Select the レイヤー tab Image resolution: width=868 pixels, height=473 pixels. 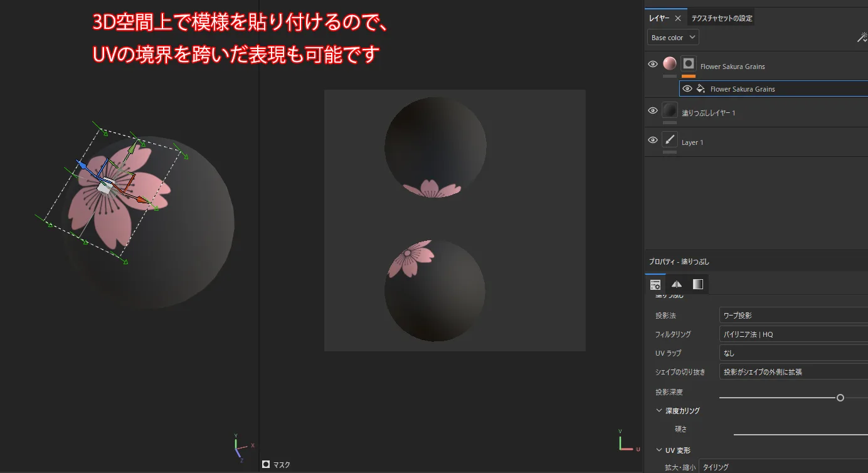pos(659,18)
